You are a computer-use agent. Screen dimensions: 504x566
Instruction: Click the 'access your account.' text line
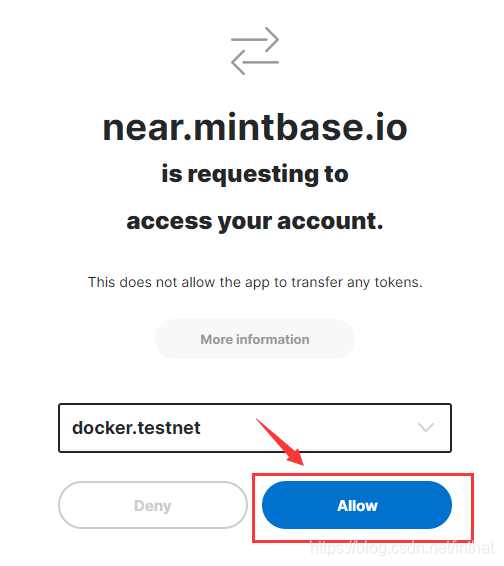(255, 221)
